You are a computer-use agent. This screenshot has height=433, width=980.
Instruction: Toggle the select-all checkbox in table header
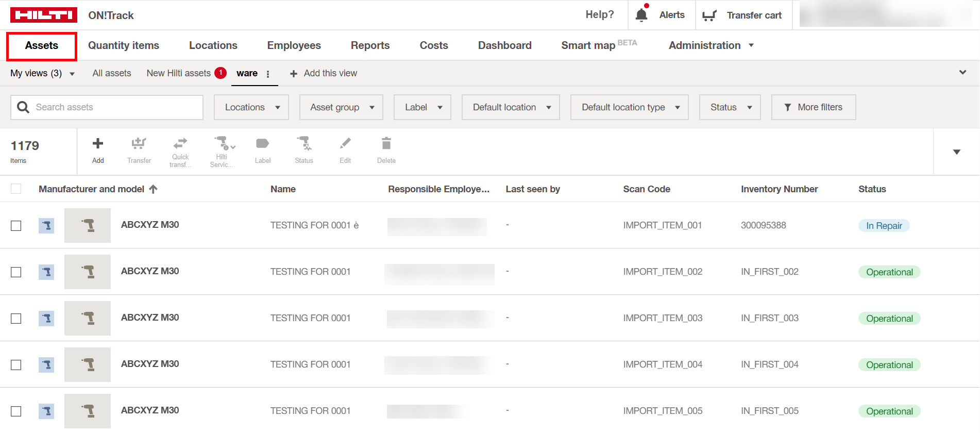pyautogui.click(x=16, y=189)
